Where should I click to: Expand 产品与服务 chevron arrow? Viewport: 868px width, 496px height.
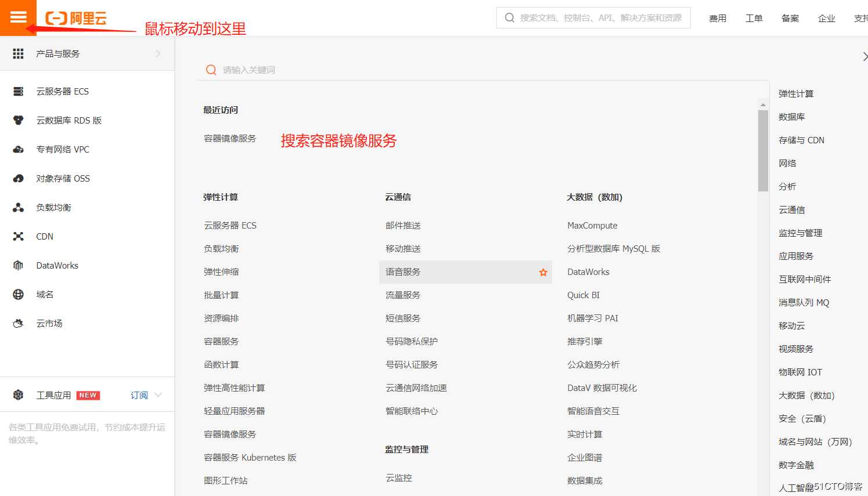pos(158,53)
